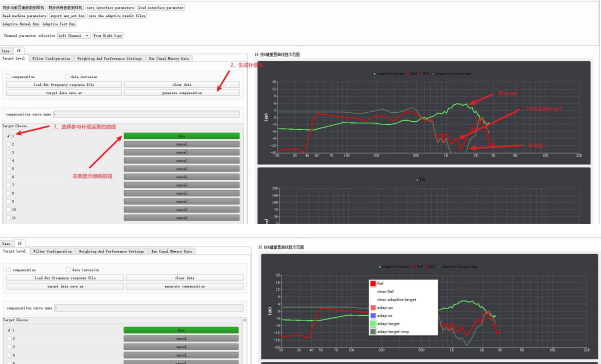
Task: Click the gray button beside curve 9
Action: pyautogui.click(x=182, y=201)
